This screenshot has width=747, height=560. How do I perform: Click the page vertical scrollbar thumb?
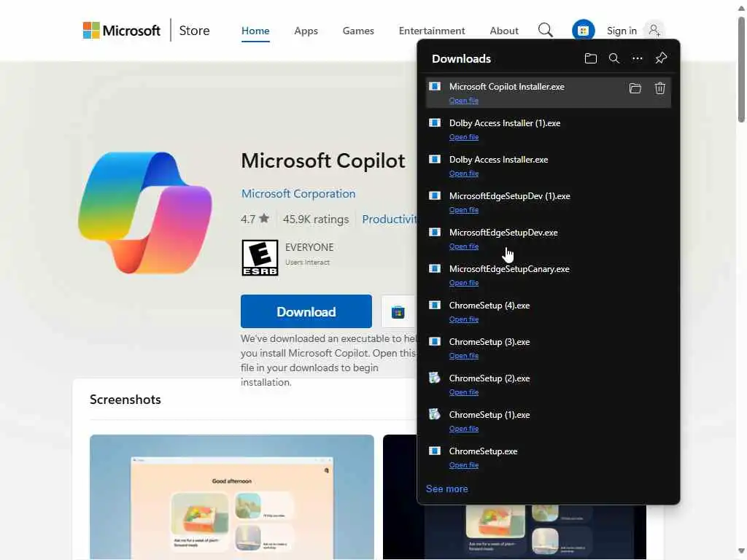(x=741, y=69)
